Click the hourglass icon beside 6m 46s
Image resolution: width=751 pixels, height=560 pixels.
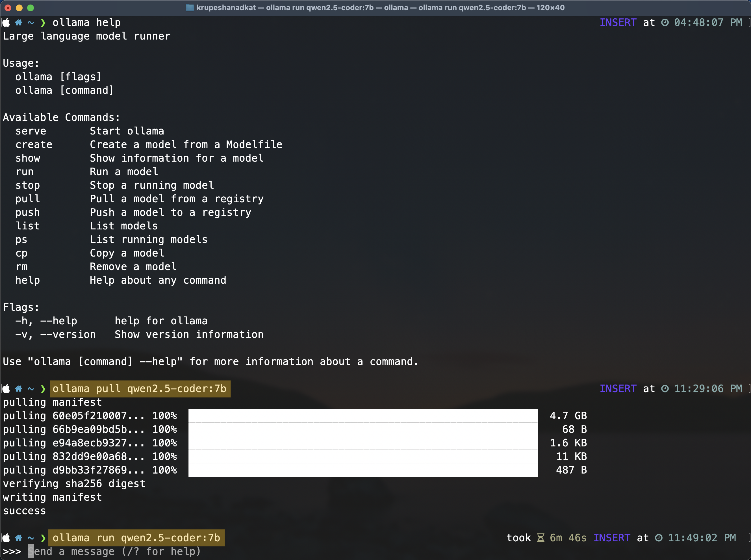pos(541,538)
